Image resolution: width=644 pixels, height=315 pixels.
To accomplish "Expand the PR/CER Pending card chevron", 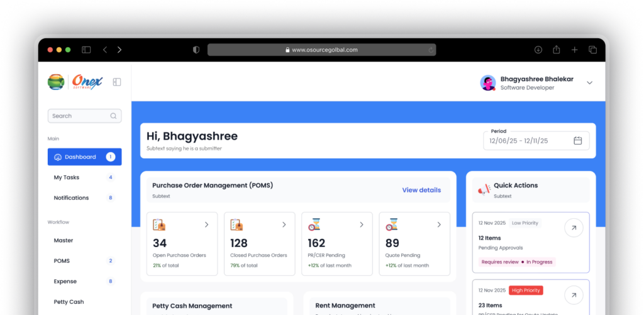I will (361, 224).
